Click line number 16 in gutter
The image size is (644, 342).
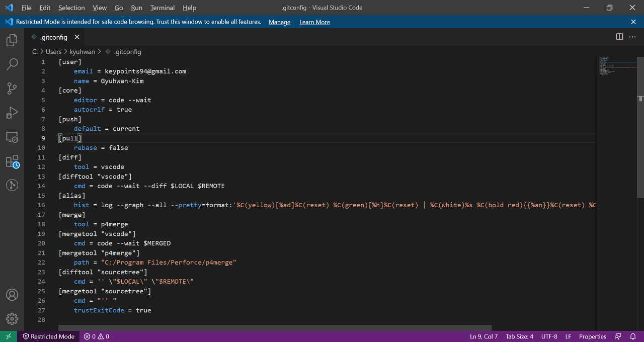coord(41,205)
